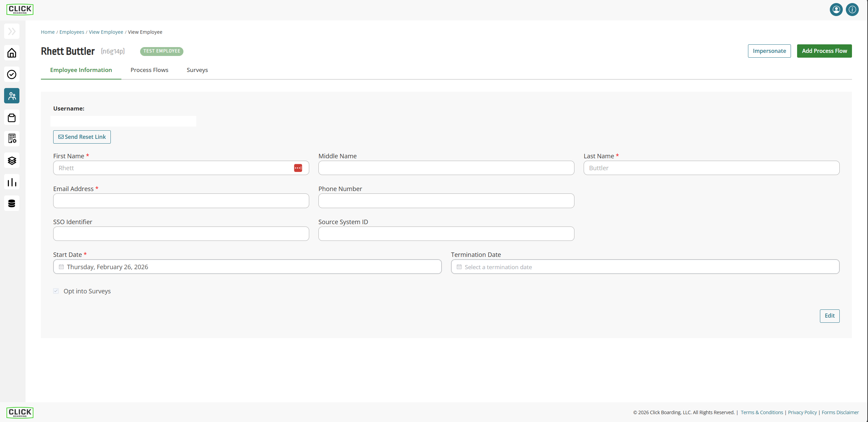Click the Send Reset Link button

(82, 137)
